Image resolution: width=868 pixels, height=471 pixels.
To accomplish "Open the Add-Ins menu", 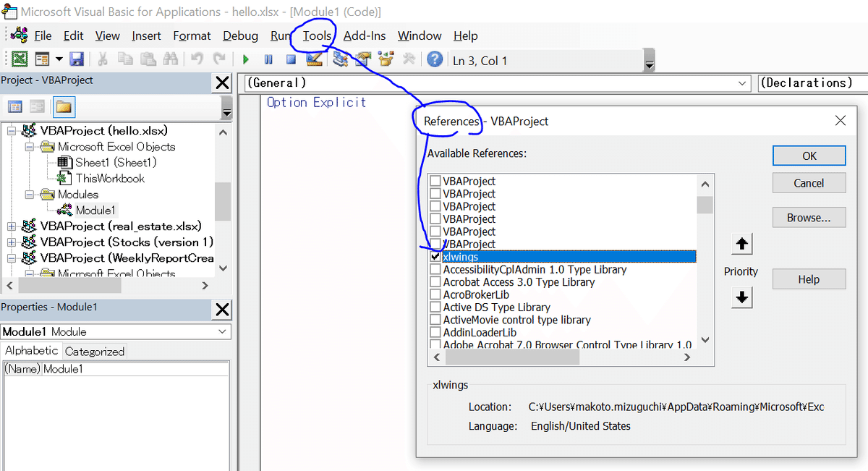I will click(x=365, y=35).
